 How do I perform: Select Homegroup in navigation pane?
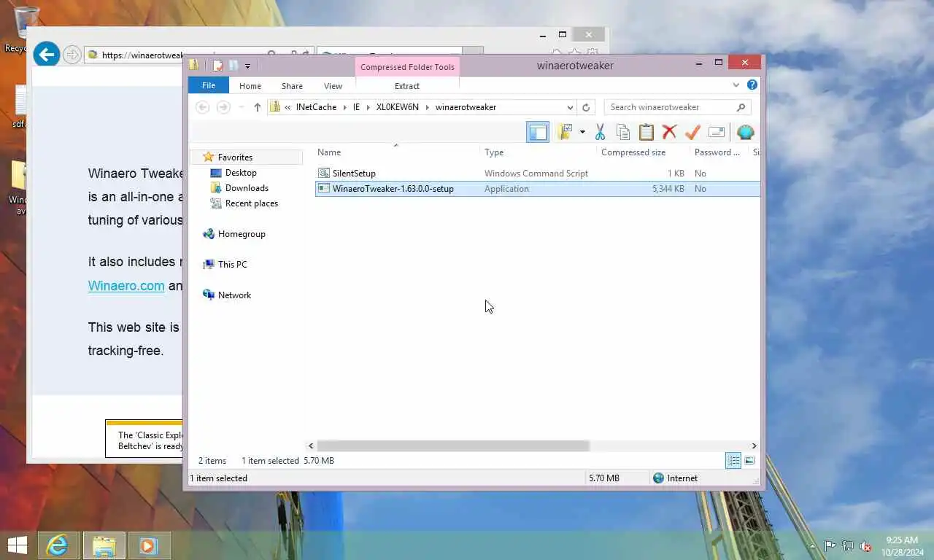[x=242, y=234]
